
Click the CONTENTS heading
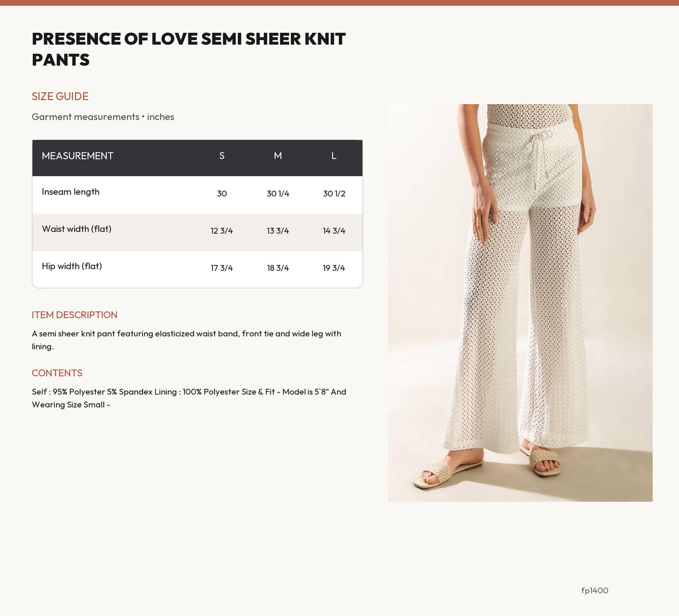pos(57,373)
